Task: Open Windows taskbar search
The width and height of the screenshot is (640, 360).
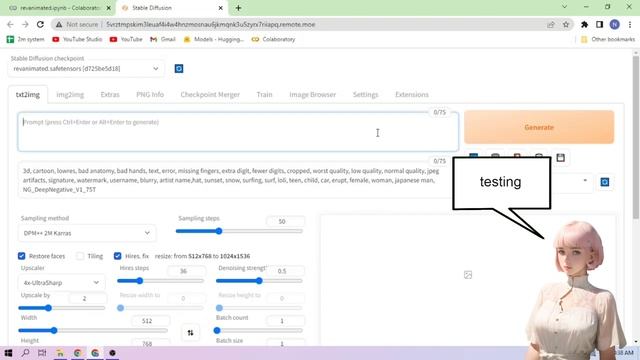Action: pyautogui.click(x=25, y=353)
